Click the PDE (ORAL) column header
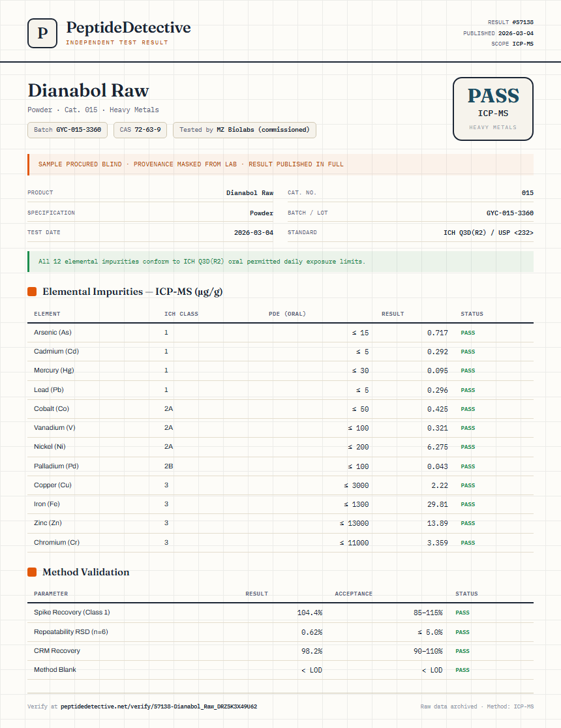The width and height of the screenshot is (561, 728). point(287,314)
